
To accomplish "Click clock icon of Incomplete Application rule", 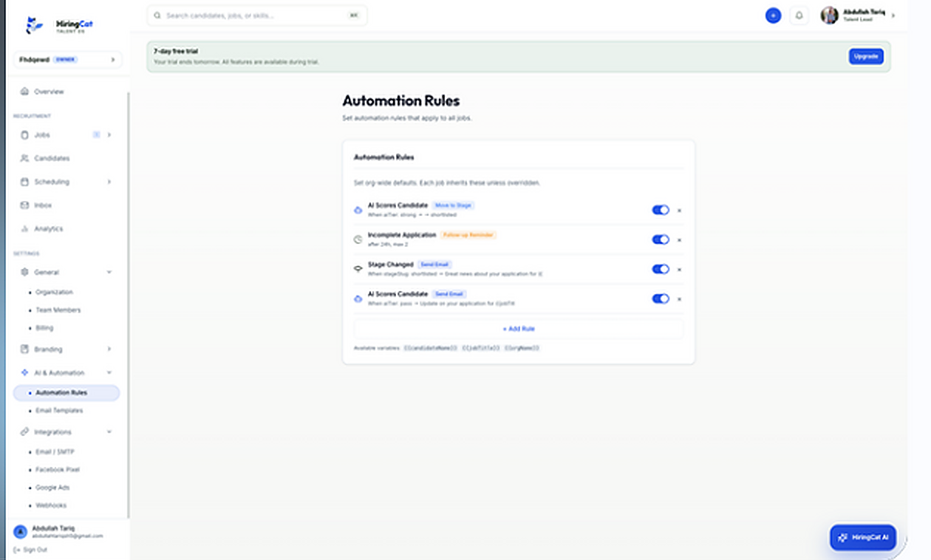I will pos(358,240).
